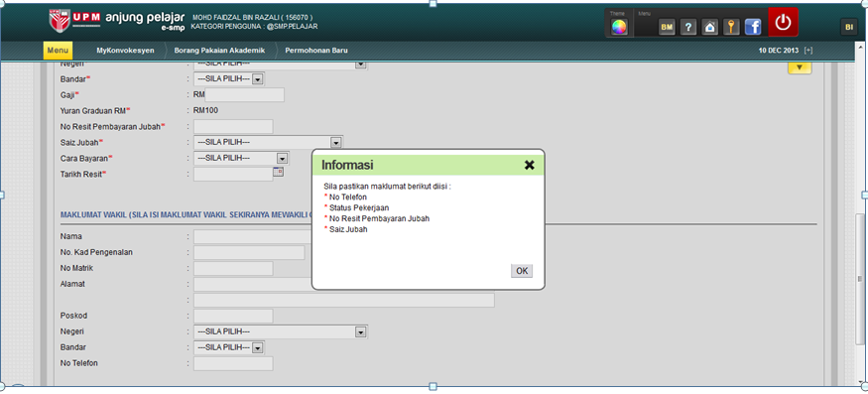Viewport: 868px width, 394px height.
Task: Click the wakil No Telefon input field
Action: 233,363
